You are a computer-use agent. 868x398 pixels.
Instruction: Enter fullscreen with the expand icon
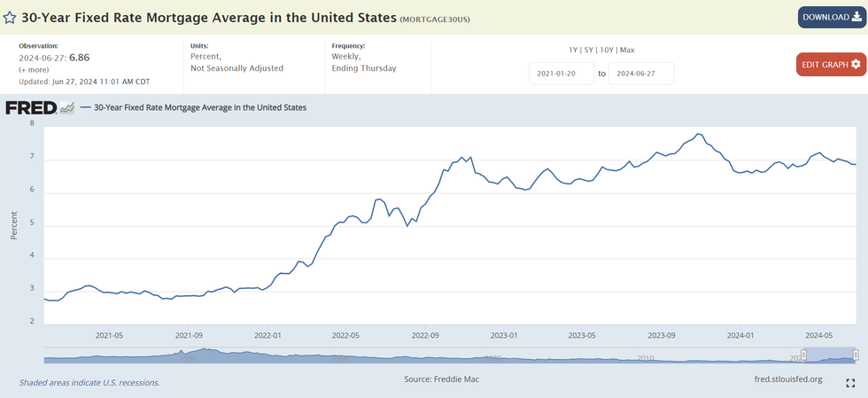[x=851, y=382]
